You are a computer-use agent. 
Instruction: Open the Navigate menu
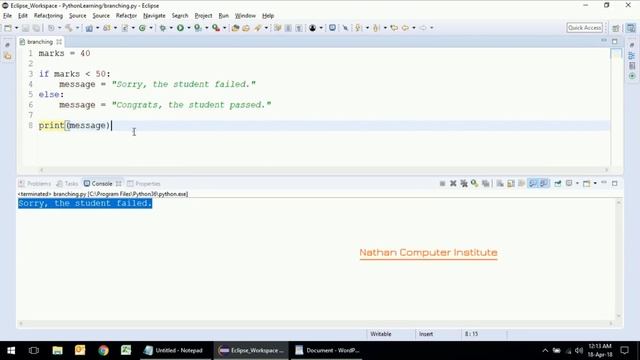coord(154,16)
